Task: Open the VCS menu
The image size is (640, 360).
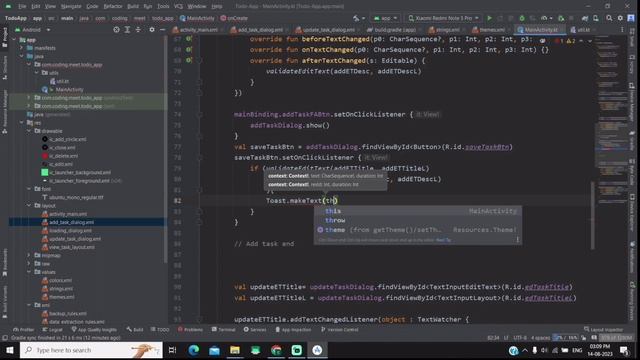Action: point(178,6)
